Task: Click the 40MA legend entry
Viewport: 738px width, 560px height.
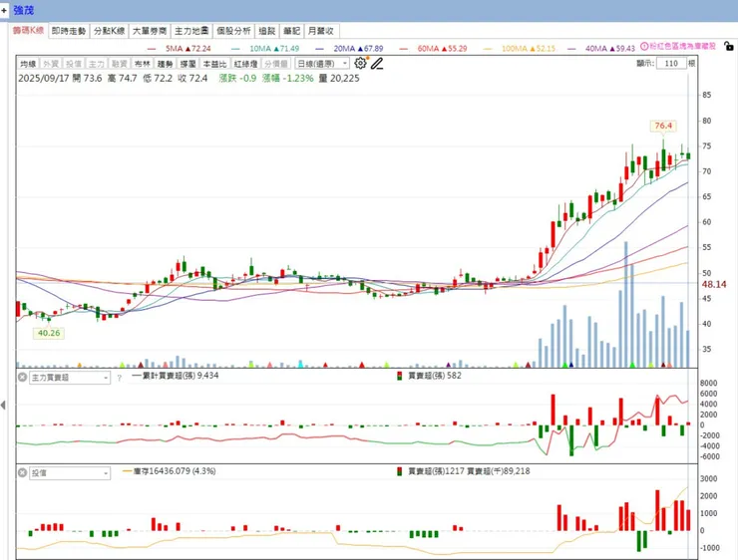Action: click(x=601, y=49)
